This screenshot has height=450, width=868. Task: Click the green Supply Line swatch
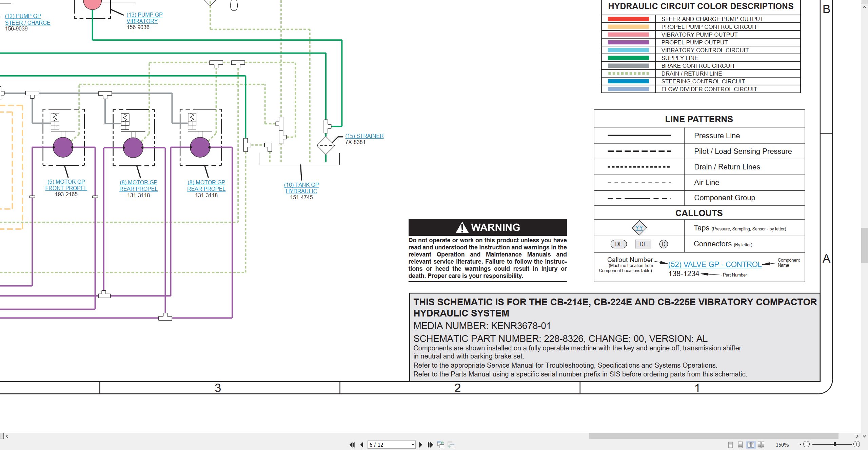[x=628, y=58]
